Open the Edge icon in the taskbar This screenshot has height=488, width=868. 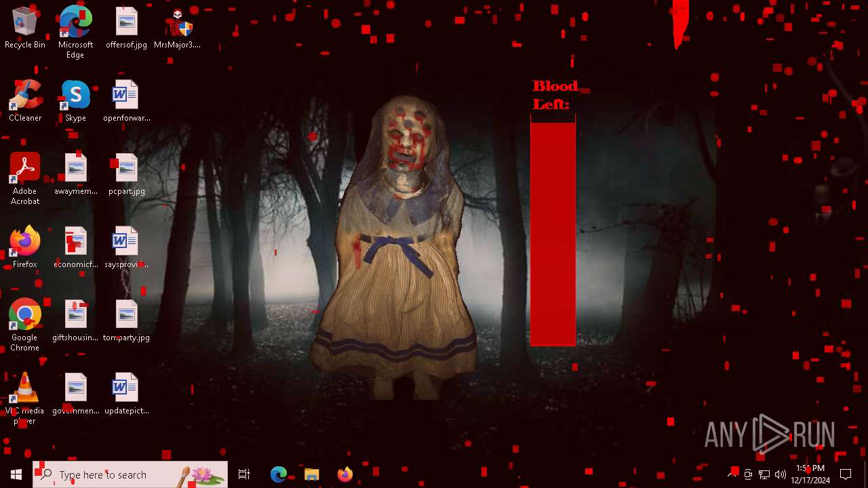coord(279,474)
